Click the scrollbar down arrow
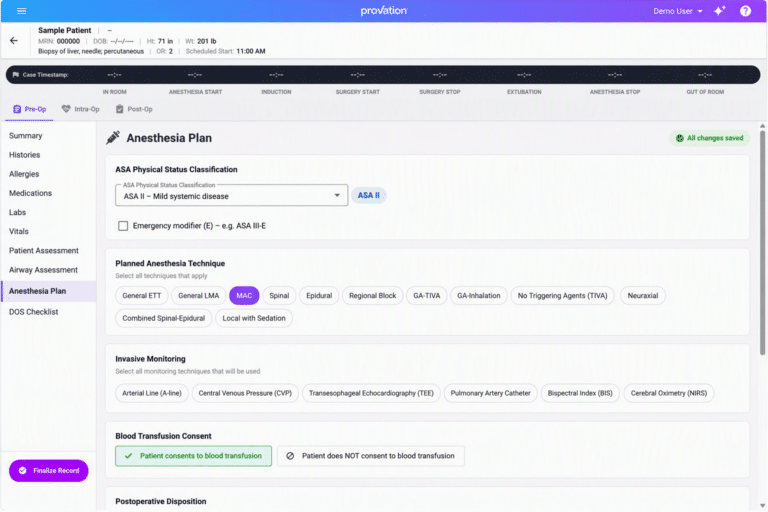768x512 pixels. coord(763,506)
